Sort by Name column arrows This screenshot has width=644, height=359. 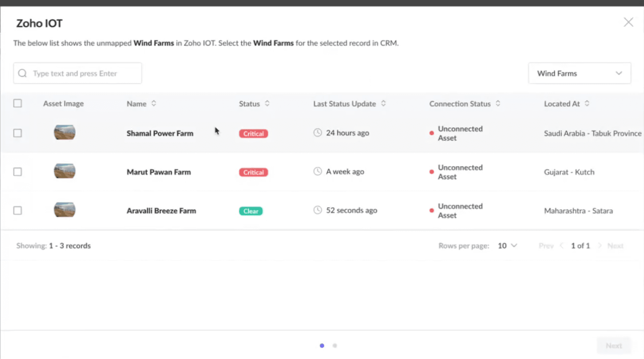tap(154, 103)
